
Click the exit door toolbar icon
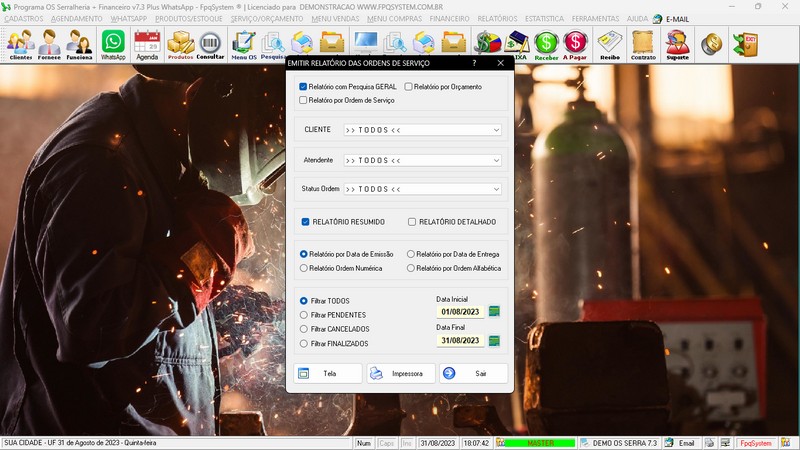745,44
